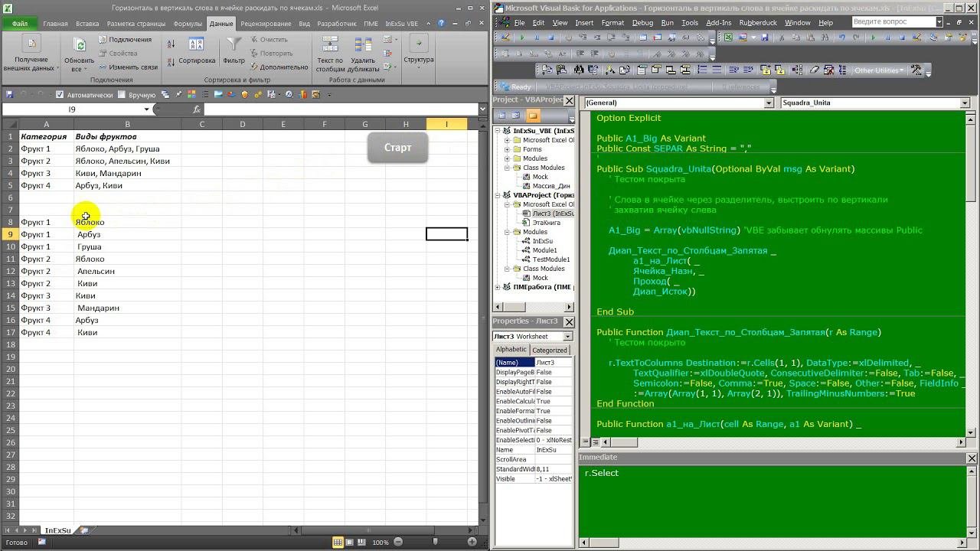Click Refresh All icon in Connections group
The height and width of the screenshot is (551, 980).
79,46
